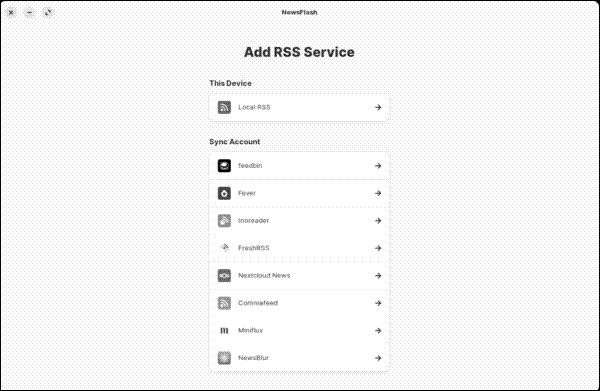Open Commafeed via its arrow

pyautogui.click(x=378, y=303)
